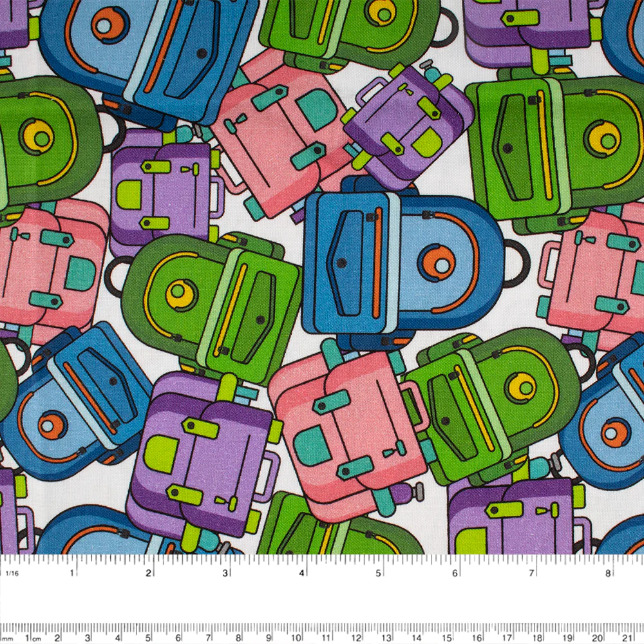This screenshot has width=644, height=644.
Task: Click the "1/16" label on the inch ruler
Action: point(13,573)
